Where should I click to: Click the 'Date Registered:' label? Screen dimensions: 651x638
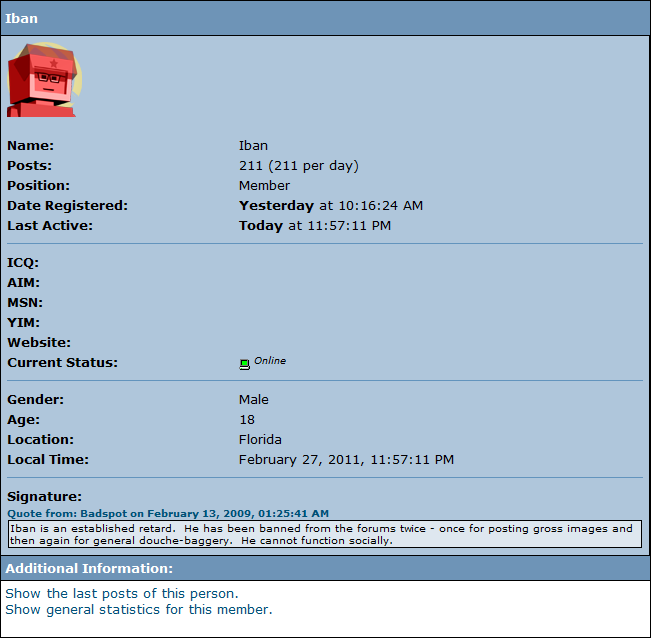click(68, 205)
